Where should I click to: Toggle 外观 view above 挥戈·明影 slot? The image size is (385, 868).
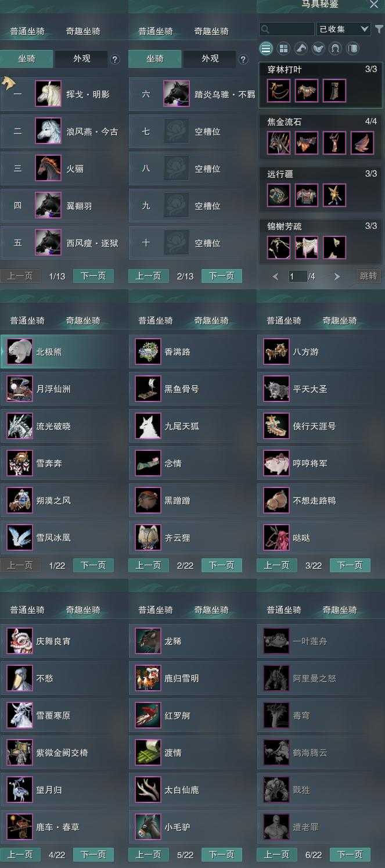81,59
